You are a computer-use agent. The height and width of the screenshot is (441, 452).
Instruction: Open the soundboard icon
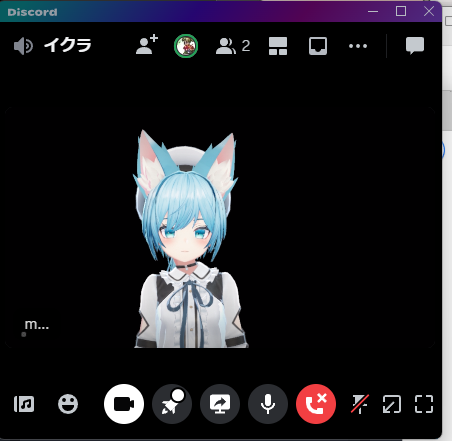click(x=24, y=404)
